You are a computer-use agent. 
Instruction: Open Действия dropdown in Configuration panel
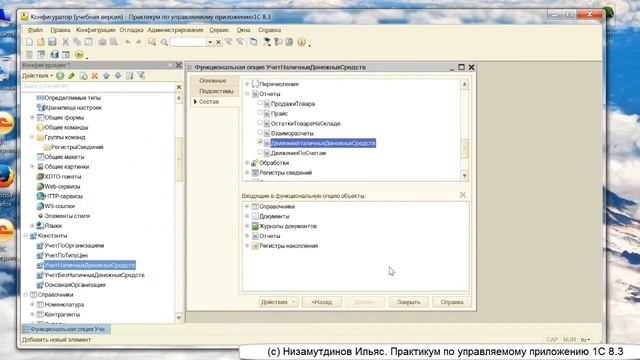pyautogui.click(x=38, y=76)
